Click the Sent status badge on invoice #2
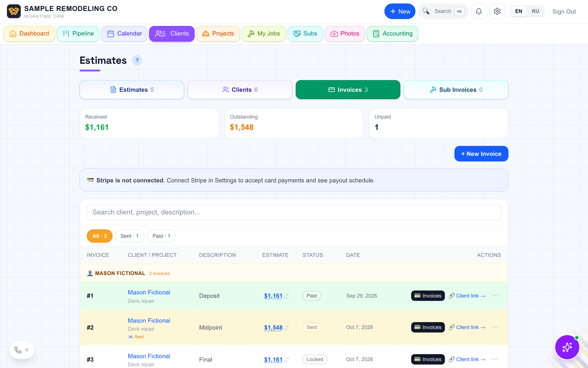 (x=312, y=327)
